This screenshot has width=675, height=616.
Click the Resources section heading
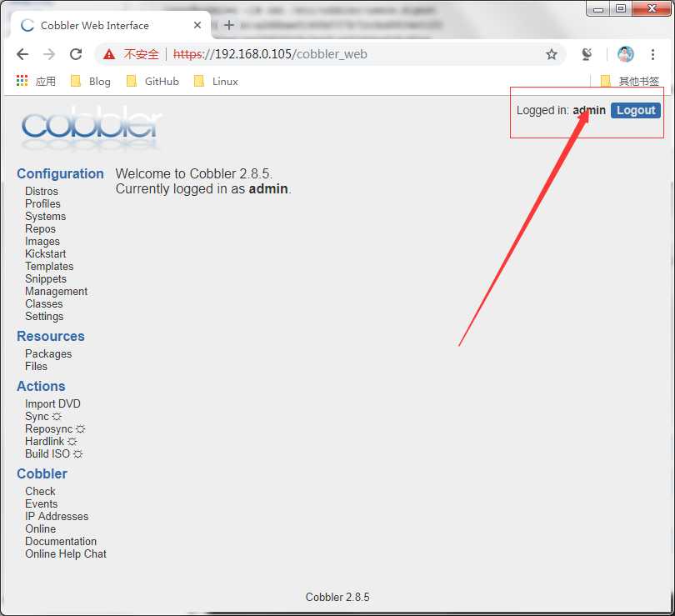(x=50, y=336)
